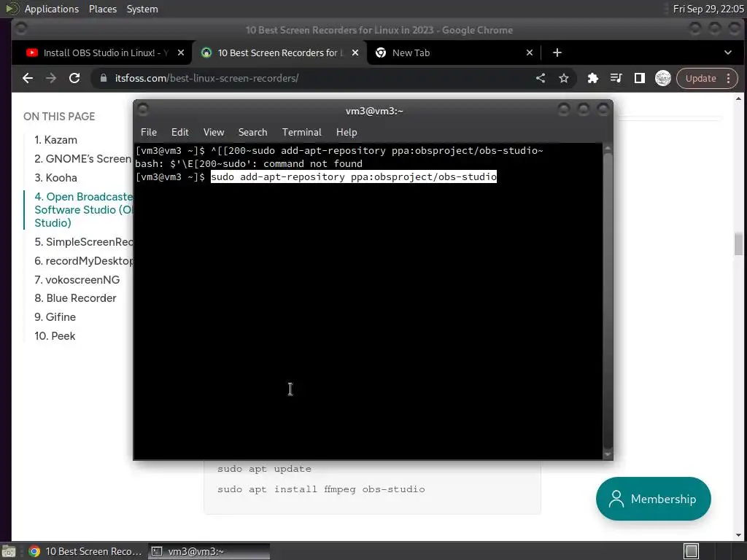The width and height of the screenshot is (747, 560).
Task: Select the 10 Best Screen Recorders tab
Action: tap(279, 52)
